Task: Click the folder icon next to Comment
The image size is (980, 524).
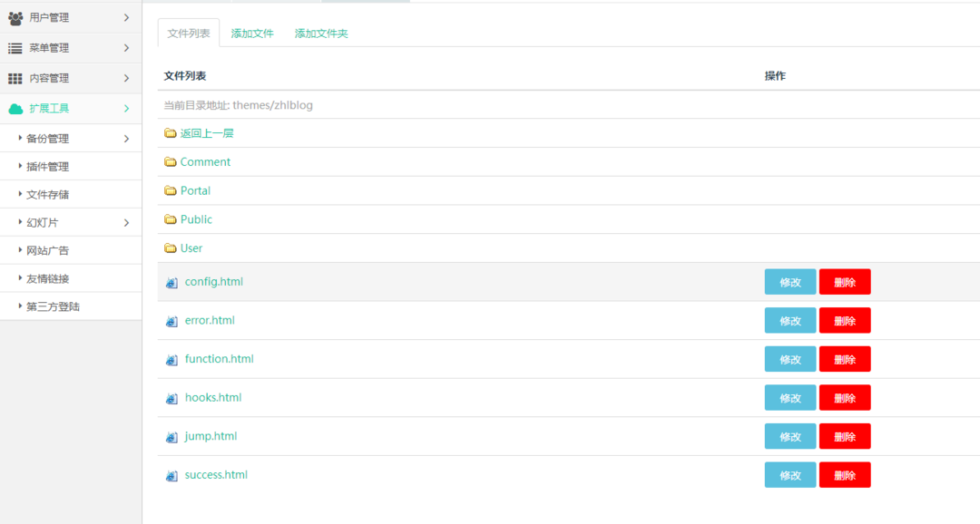Action: point(170,161)
